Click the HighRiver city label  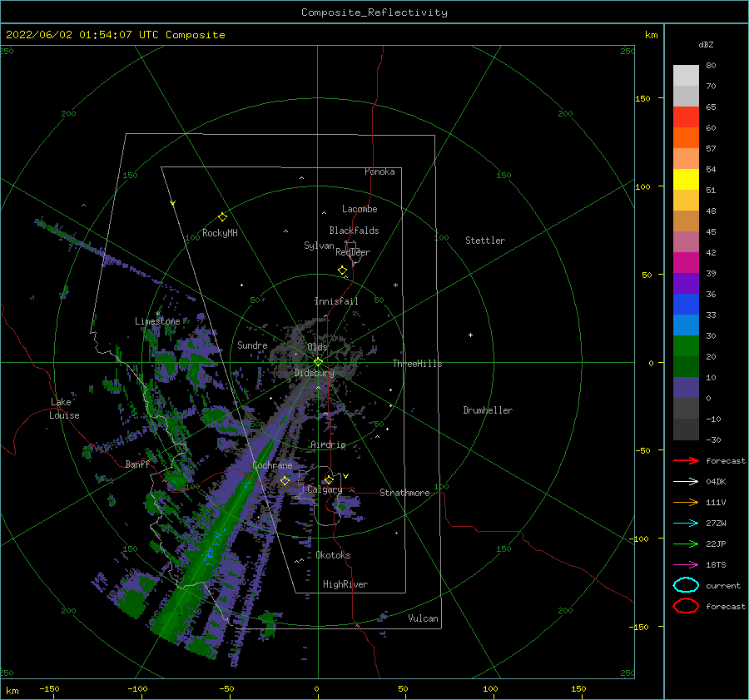point(345,584)
